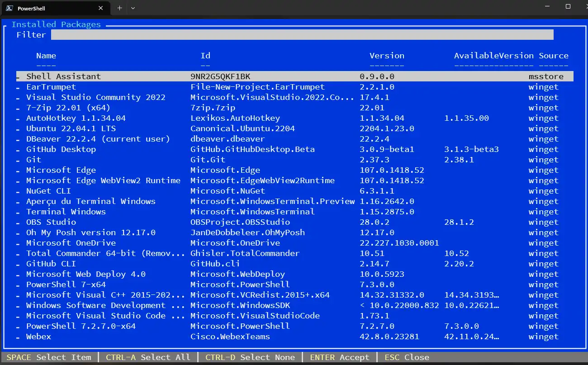Select the PowerShell 7.2.7.0-x64 name
Screen dimensions: 588x365
[81, 326]
